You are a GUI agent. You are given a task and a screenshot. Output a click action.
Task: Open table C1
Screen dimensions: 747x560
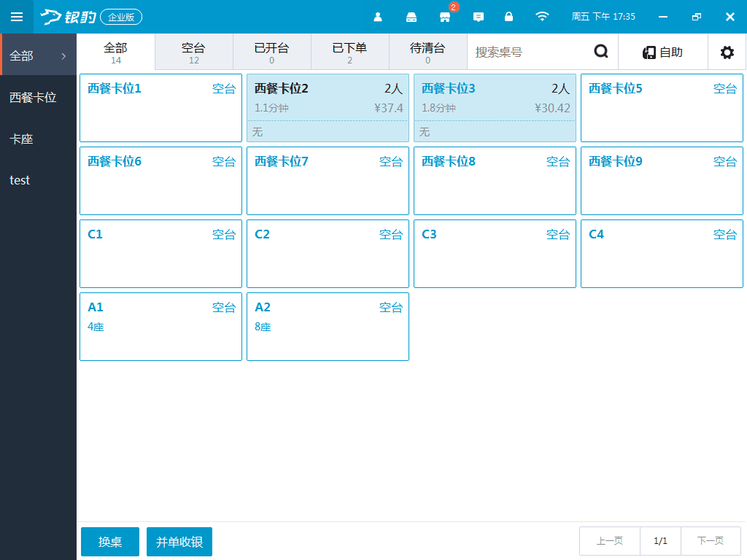point(161,254)
